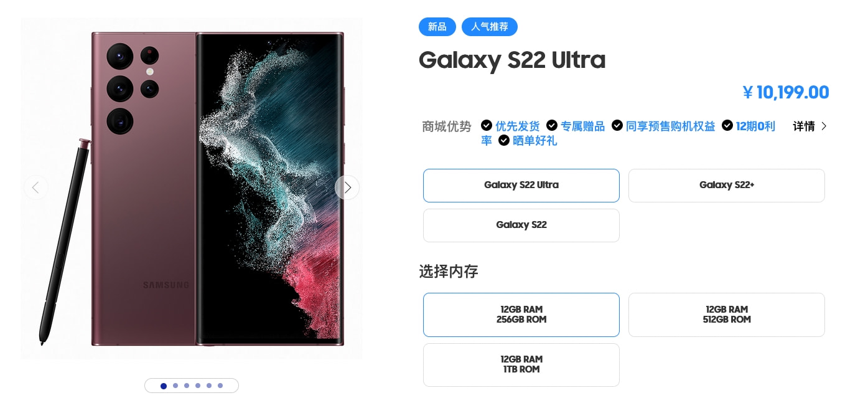The image size is (868, 403).
Task: Click the 12期0利率 checkmark icon
Action: click(x=727, y=126)
